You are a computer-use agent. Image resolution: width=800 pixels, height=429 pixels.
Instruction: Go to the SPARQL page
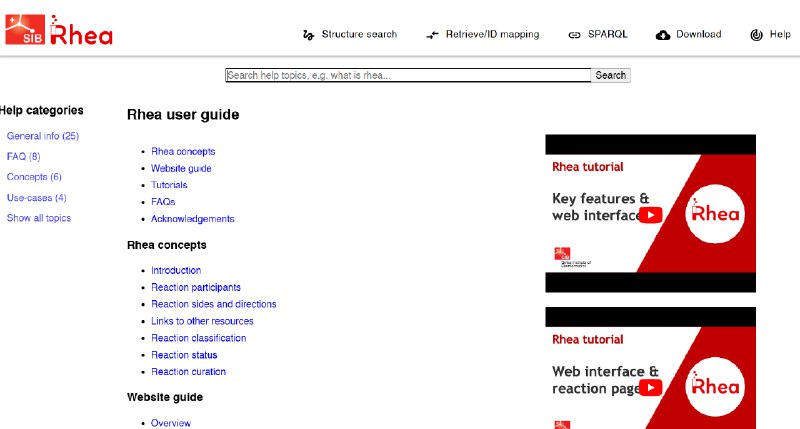pos(608,34)
